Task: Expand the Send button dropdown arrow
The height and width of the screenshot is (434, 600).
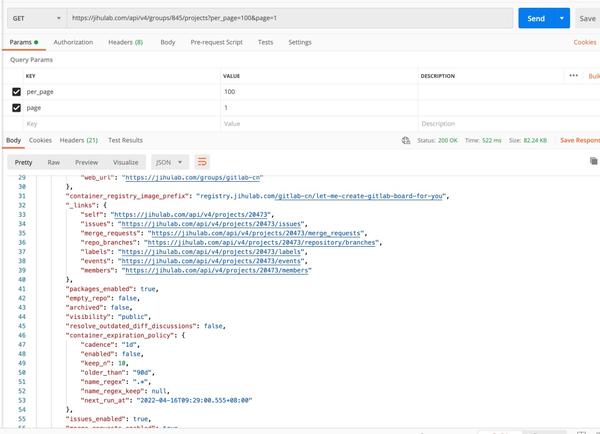Action: (563, 18)
